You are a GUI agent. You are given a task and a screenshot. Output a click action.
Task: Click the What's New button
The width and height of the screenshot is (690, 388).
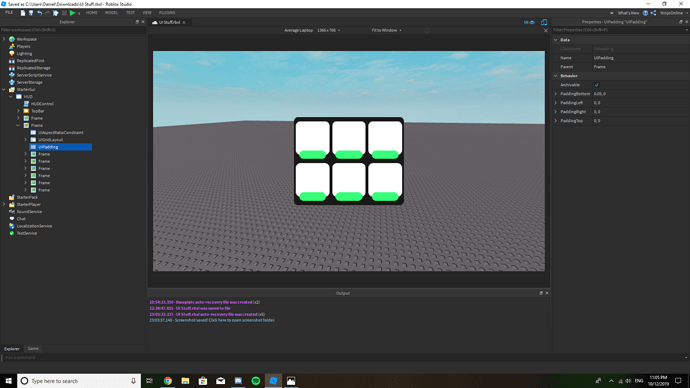pos(628,13)
